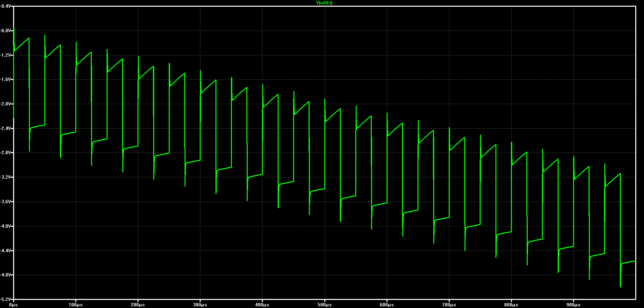644x308 pixels.
Task: Click the 300µs time axis label
Action: [200, 305]
